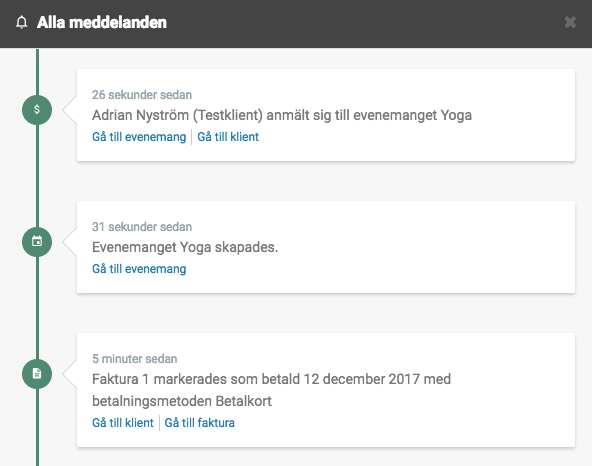Click the '31 sekunder sedan' timestamp
592x466 pixels.
coord(142,227)
